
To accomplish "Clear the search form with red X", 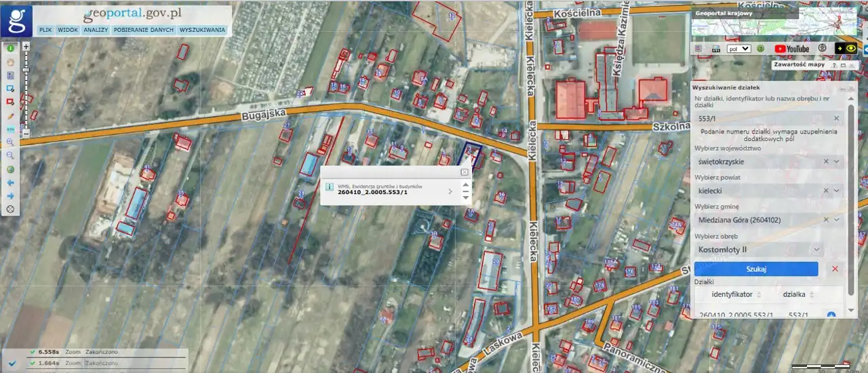I will click(835, 269).
